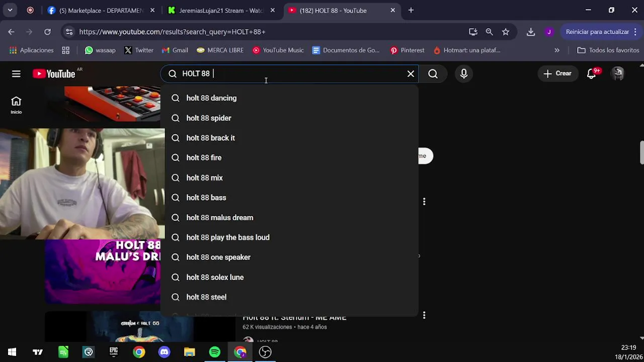Choose suggestion "holt 88 one speaker"
Viewport: 644px width, 362px height.
coord(289,257)
